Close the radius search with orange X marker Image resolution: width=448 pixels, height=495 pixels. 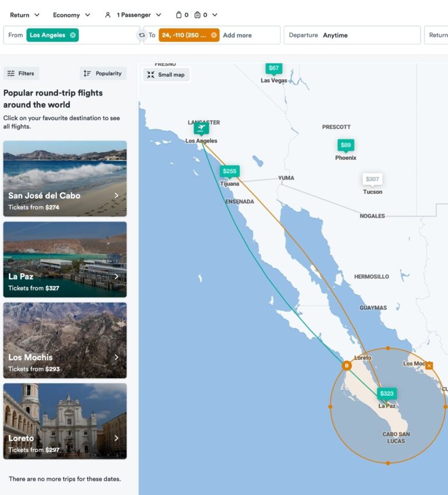[x=429, y=366]
